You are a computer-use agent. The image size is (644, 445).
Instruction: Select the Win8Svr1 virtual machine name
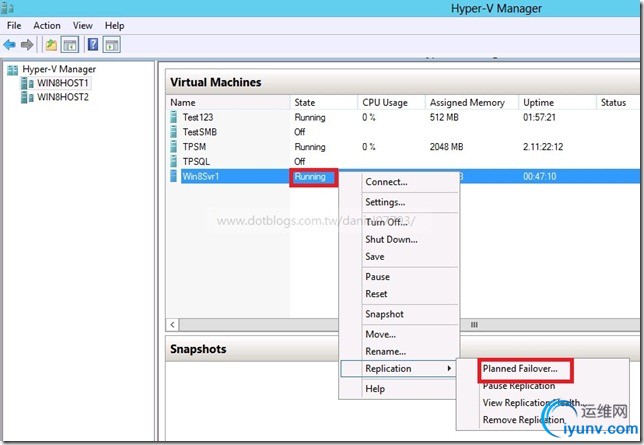pyautogui.click(x=201, y=177)
